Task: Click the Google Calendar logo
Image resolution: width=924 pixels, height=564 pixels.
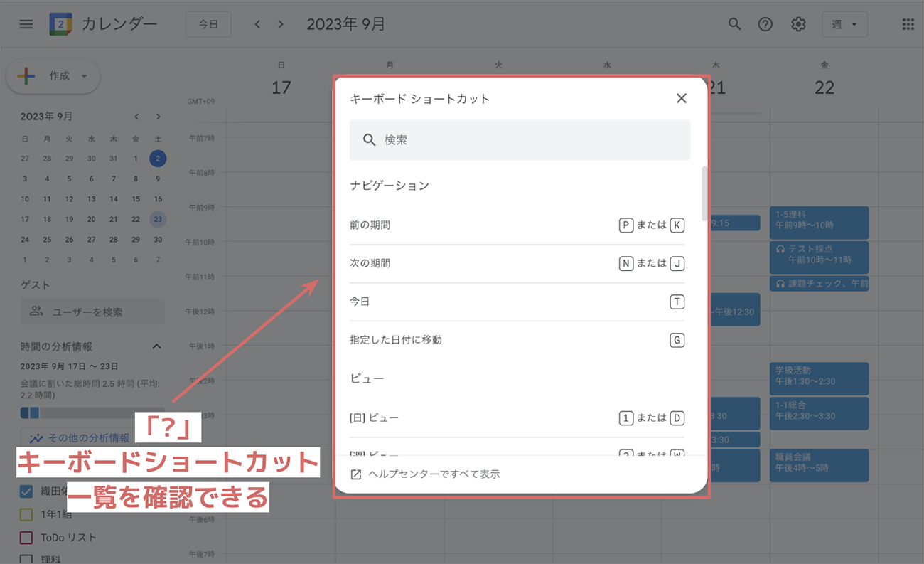Action: (x=60, y=24)
